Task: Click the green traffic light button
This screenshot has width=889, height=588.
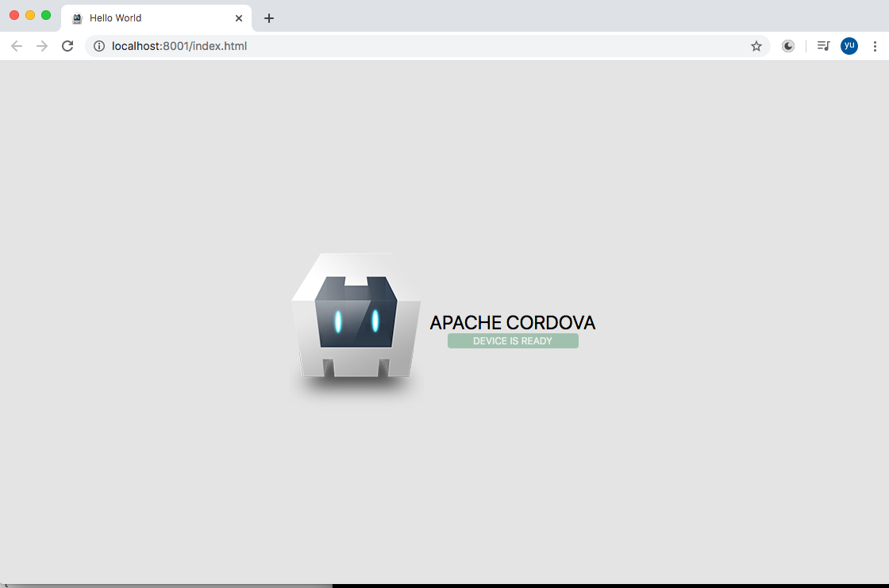Action: (46, 14)
